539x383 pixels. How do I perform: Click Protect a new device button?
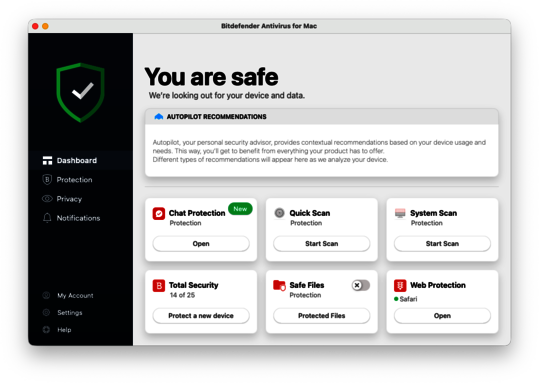coord(201,316)
